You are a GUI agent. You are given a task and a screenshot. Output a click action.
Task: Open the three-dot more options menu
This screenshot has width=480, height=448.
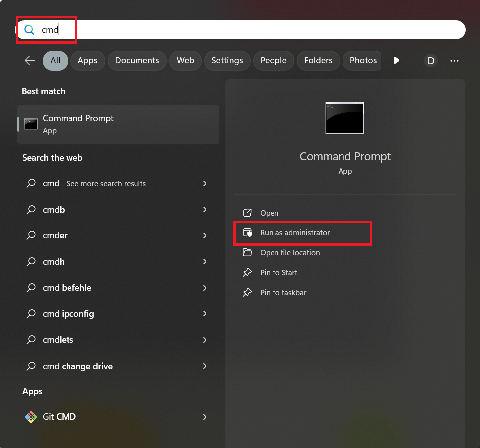coord(454,61)
